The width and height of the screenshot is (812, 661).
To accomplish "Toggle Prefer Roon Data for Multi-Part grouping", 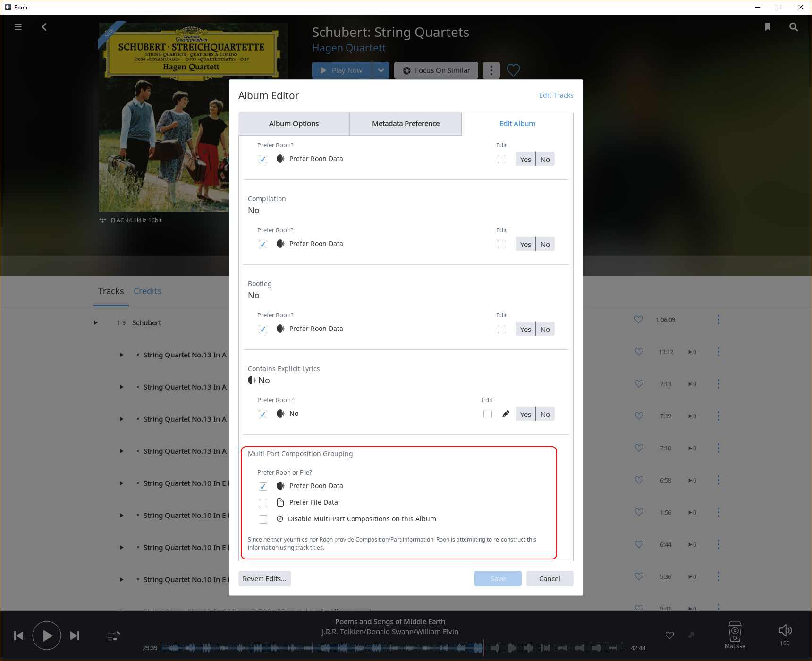I will tap(263, 486).
